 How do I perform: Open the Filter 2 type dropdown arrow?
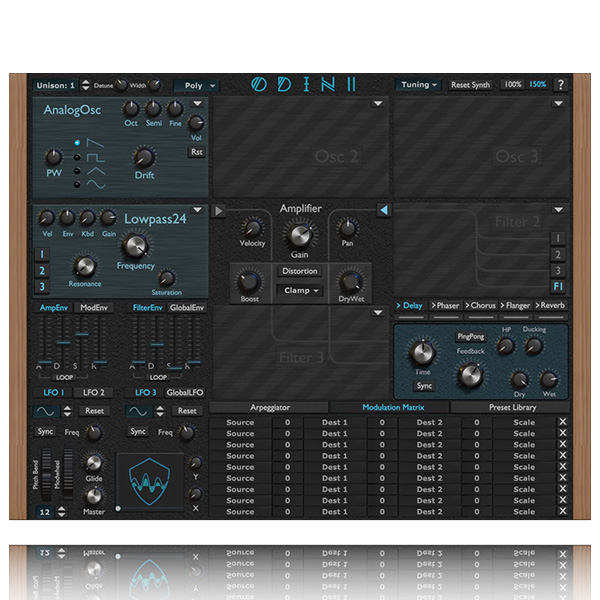click(x=558, y=210)
